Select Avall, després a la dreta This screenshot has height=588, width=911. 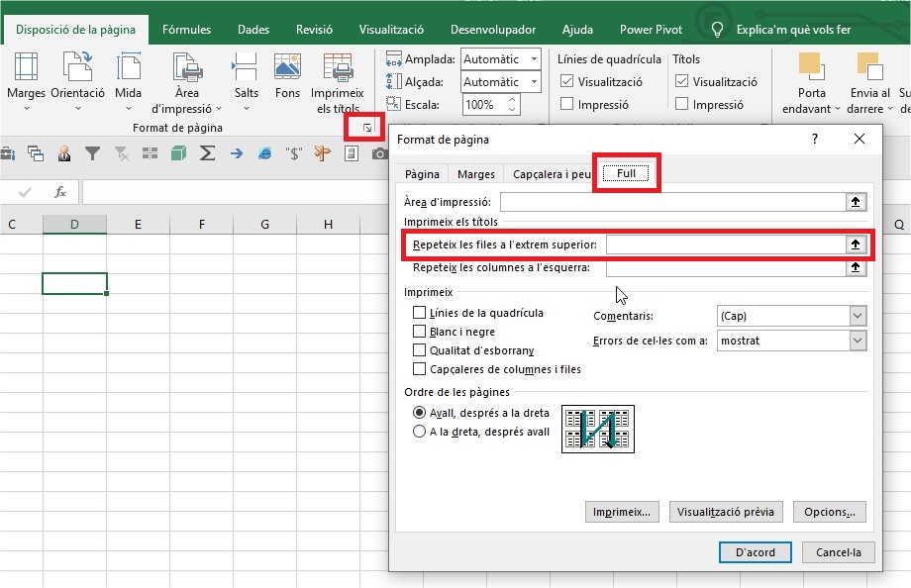[419, 413]
